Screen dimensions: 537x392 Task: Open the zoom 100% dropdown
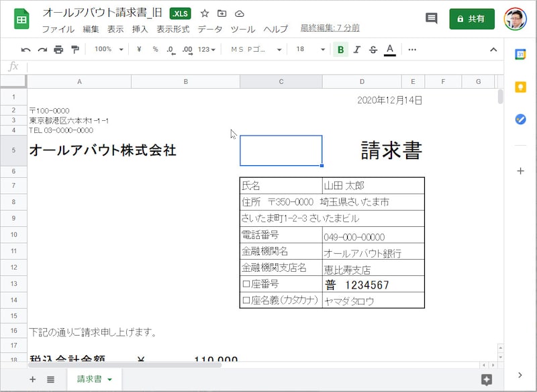tap(109, 50)
